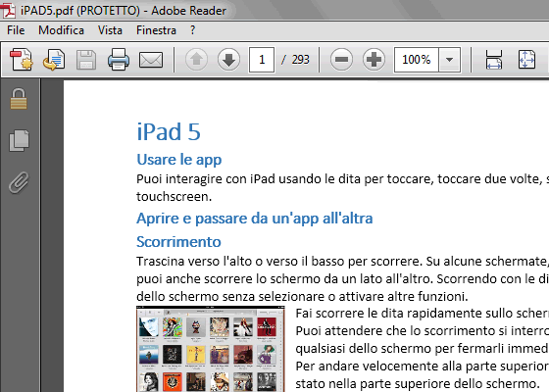549x392 pixels.
Task: Click line starting dello schermo senza selezionare
Action: 302,297
